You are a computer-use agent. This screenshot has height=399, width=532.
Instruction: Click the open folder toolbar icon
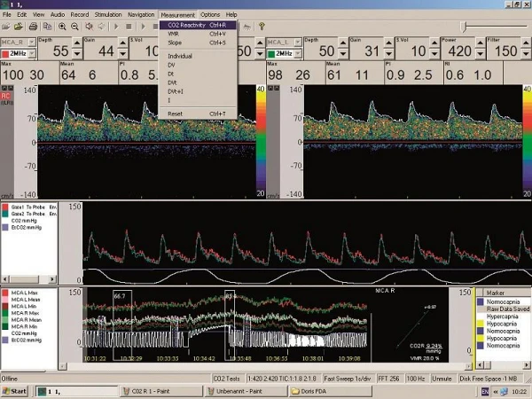click(19, 27)
